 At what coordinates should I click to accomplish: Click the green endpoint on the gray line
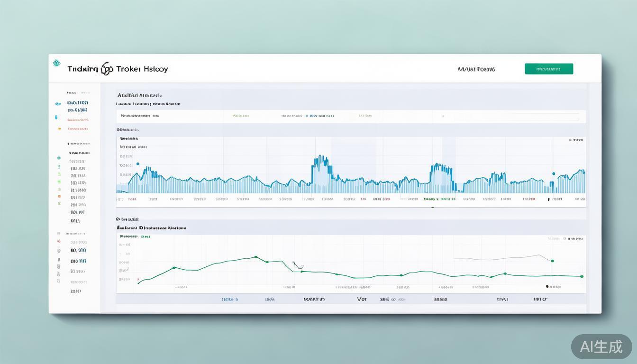552,261
